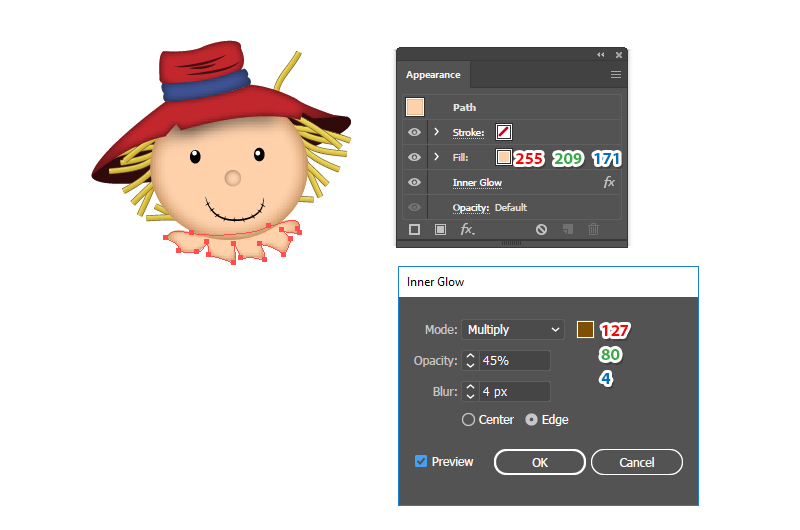800x530 pixels.
Task: Click the brown Inner Glow color swatch
Action: pyautogui.click(x=585, y=329)
